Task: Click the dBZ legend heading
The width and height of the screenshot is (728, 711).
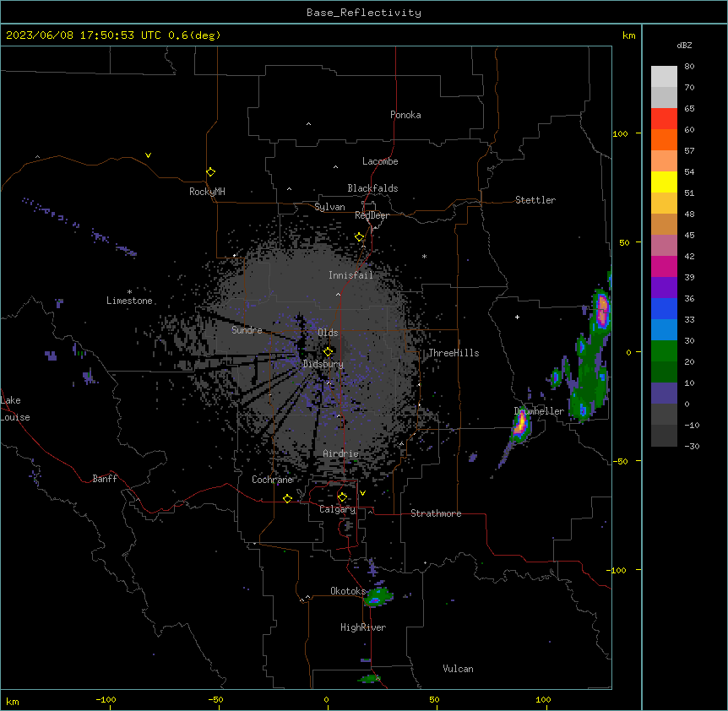Action: (684, 45)
